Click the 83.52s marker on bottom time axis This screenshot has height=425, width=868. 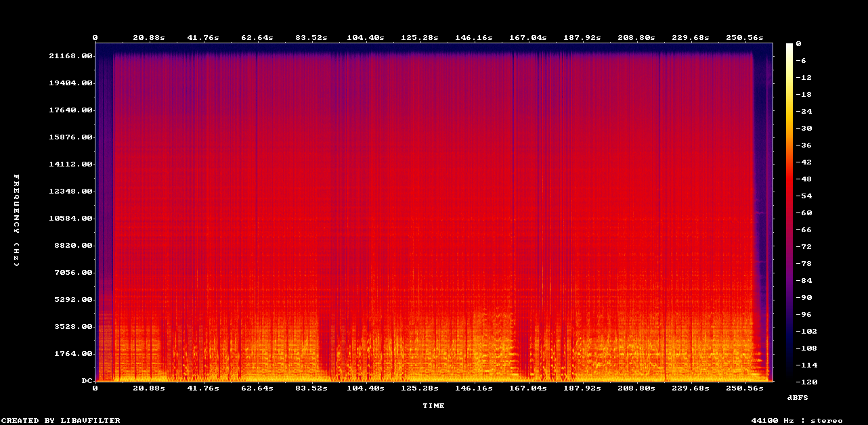tap(311, 388)
